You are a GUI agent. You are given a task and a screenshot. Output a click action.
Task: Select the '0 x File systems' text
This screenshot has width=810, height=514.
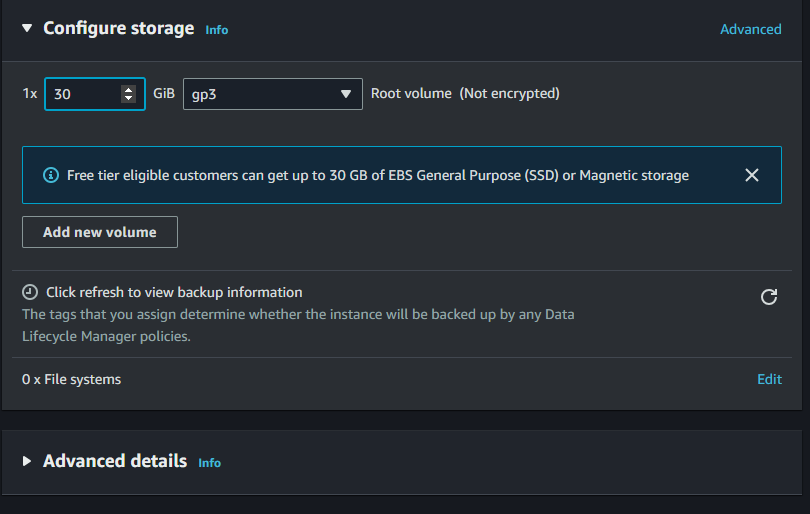pyautogui.click(x=71, y=379)
